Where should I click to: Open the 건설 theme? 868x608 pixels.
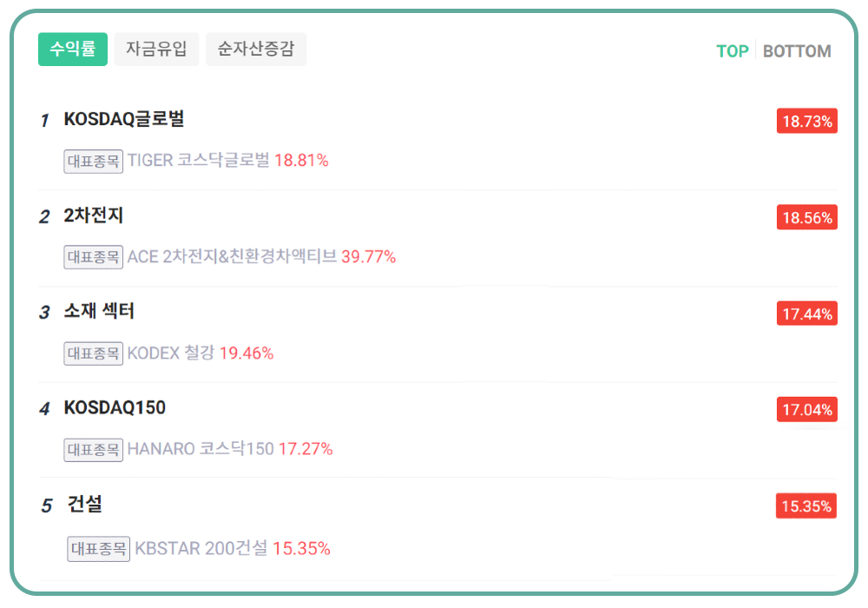86,505
